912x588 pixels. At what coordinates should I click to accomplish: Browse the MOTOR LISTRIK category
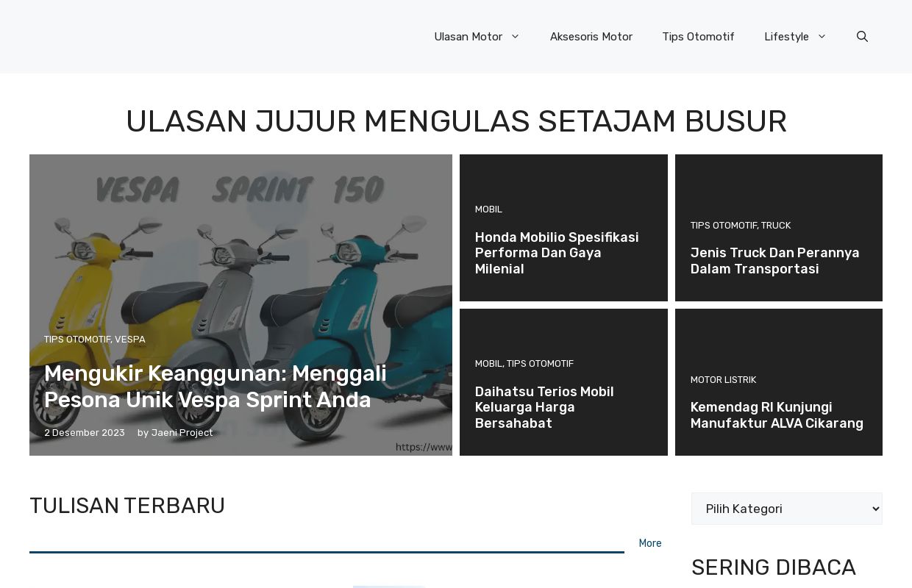[x=723, y=380]
